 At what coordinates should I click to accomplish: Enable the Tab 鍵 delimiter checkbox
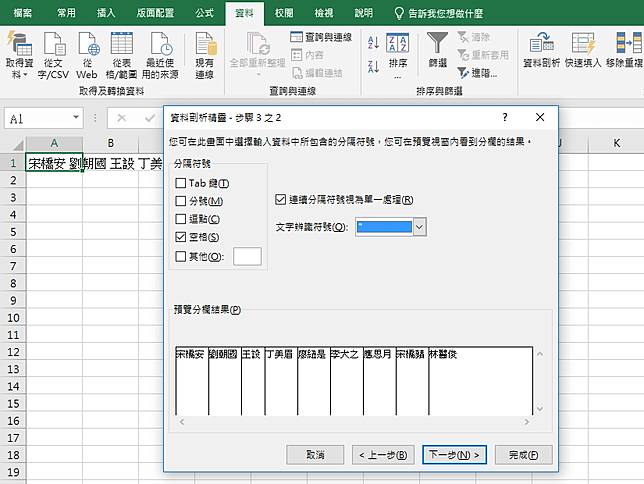click(180, 183)
